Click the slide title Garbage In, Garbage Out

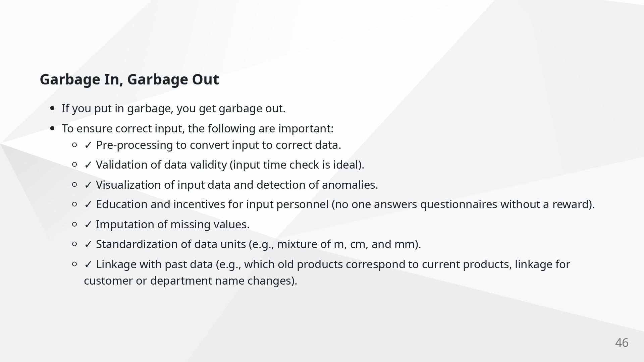coord(129,80)
